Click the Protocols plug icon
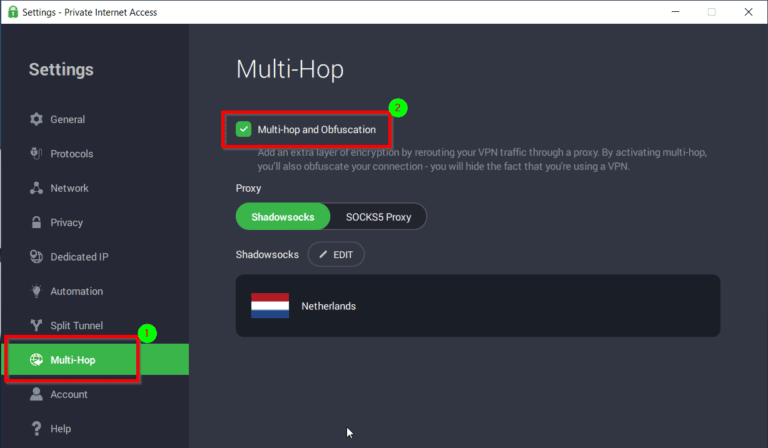 [37, 154]
